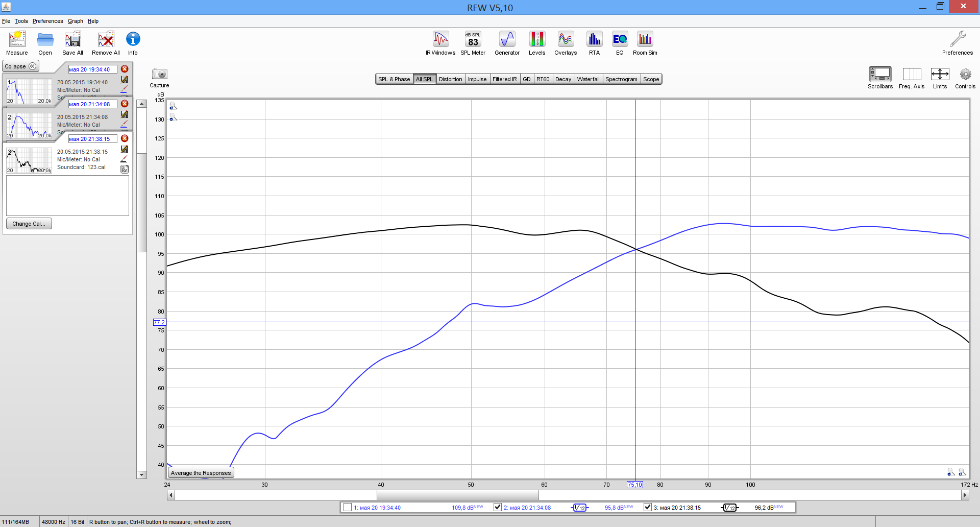Click the scroll up arrow of the measurement list
Image resolution: width=980 pixels, height=527 pixels.
142,103
